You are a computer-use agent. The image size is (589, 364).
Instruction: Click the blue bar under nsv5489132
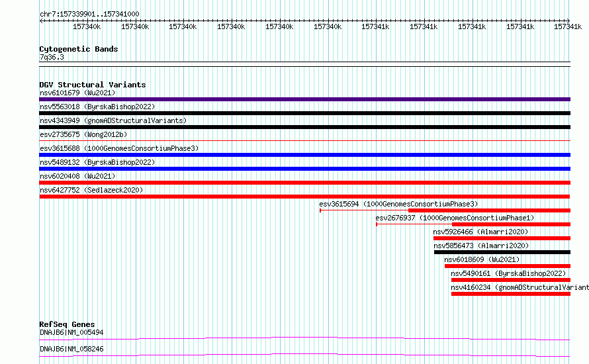304,169
